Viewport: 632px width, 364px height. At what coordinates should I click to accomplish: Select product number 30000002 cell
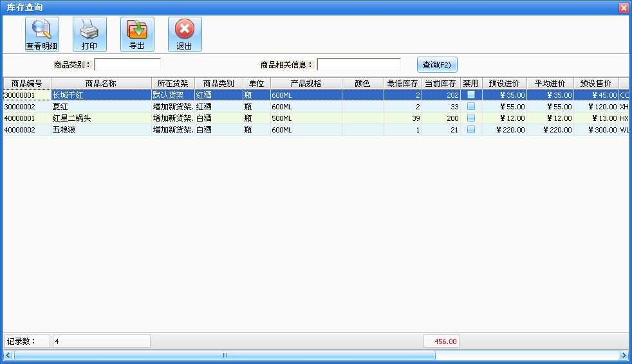click(x=27, y=107)
